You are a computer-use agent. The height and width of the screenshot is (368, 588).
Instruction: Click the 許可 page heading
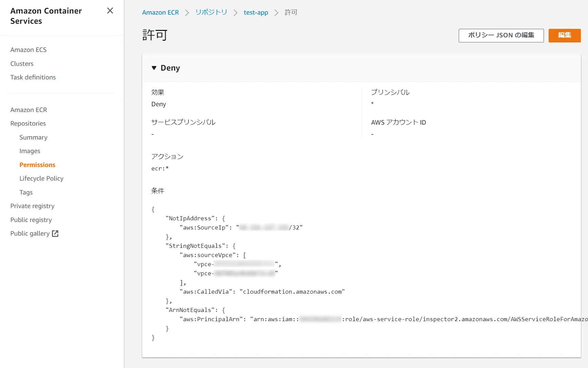pyautogui.click(x=155, y=35)
